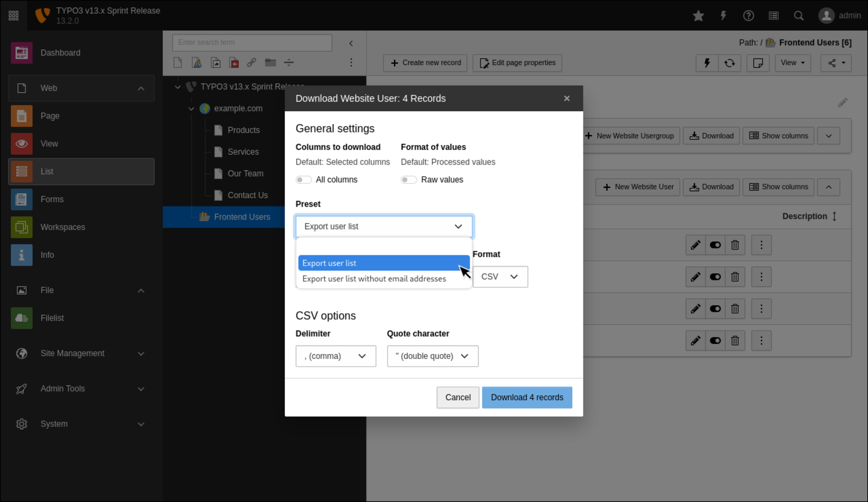Click the visibility toggle icon for second record
The image size is (868, 502).
pyautogui.click(x=715, y=277)
